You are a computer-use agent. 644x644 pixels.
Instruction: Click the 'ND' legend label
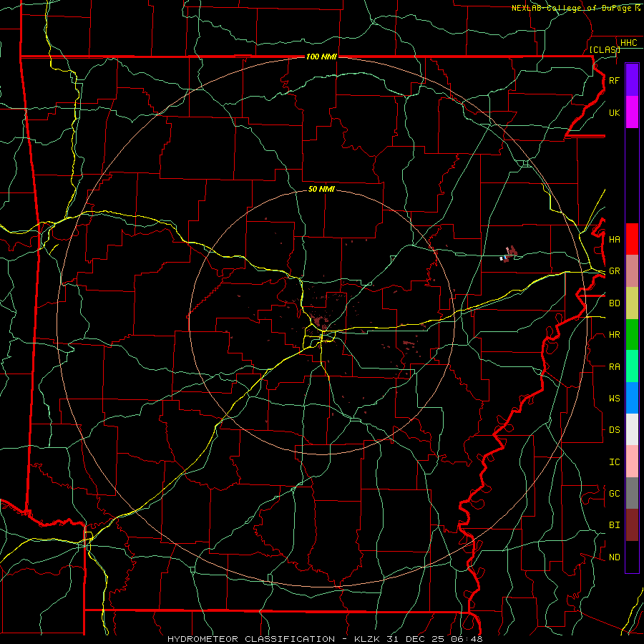(x=614, y=557)
